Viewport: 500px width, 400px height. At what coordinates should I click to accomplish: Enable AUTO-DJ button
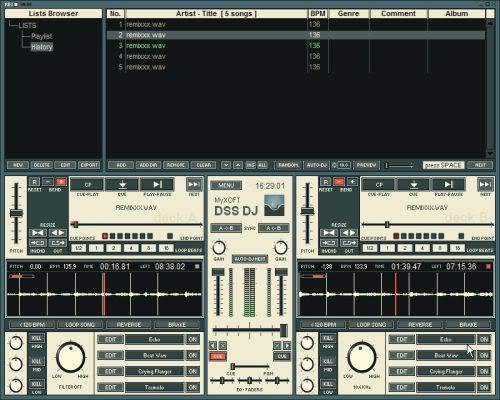click(317, 165)
